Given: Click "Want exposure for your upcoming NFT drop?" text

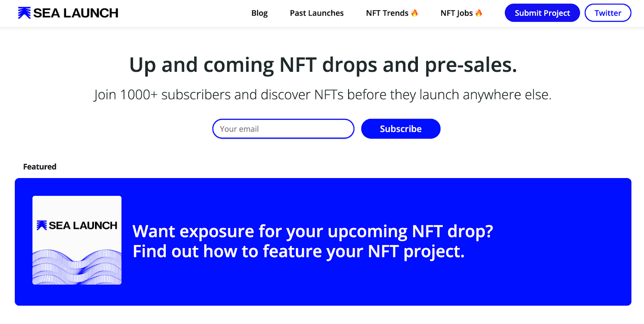Looking at the screenshot, I should [313, 231].
